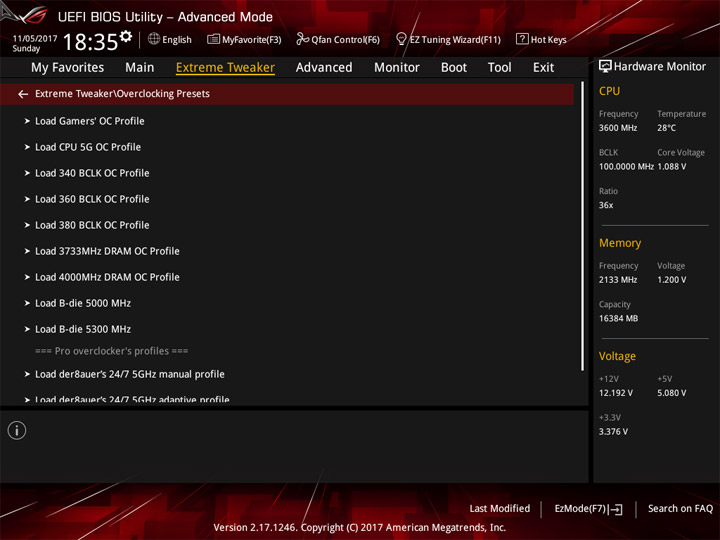Expand the Load 360 BCLK OC Profile arrow
This screenshot has width=720, height=540.
pyautogui.click(x=27, y=199)
